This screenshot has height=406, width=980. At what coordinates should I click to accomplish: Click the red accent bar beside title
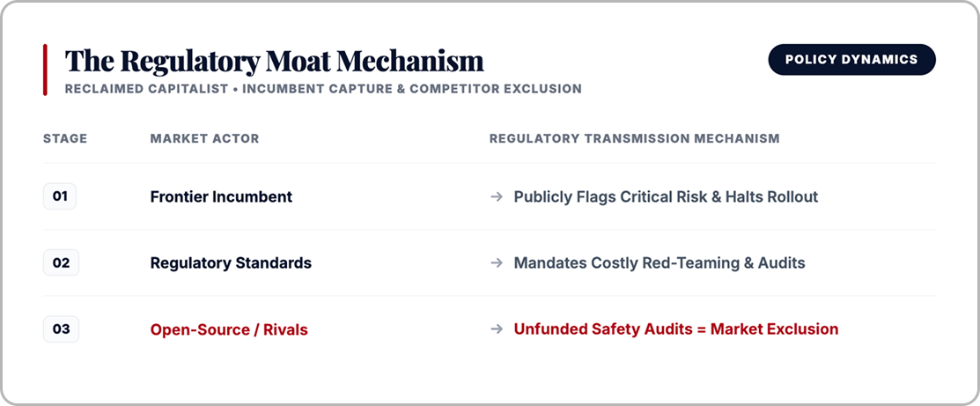[x=45, y=70]
